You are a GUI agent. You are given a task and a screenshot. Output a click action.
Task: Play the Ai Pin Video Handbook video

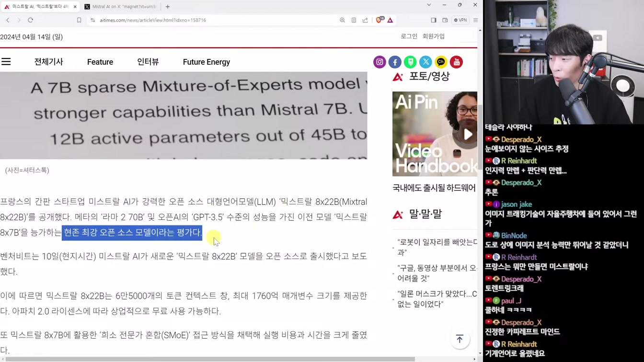tap(468, 135)
